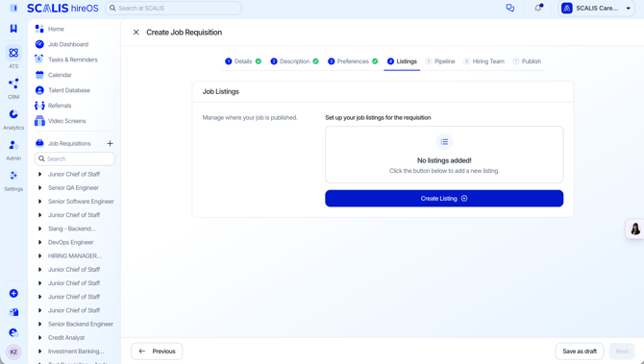Open the SCALIS Care account dropdown

click(596, 9)
